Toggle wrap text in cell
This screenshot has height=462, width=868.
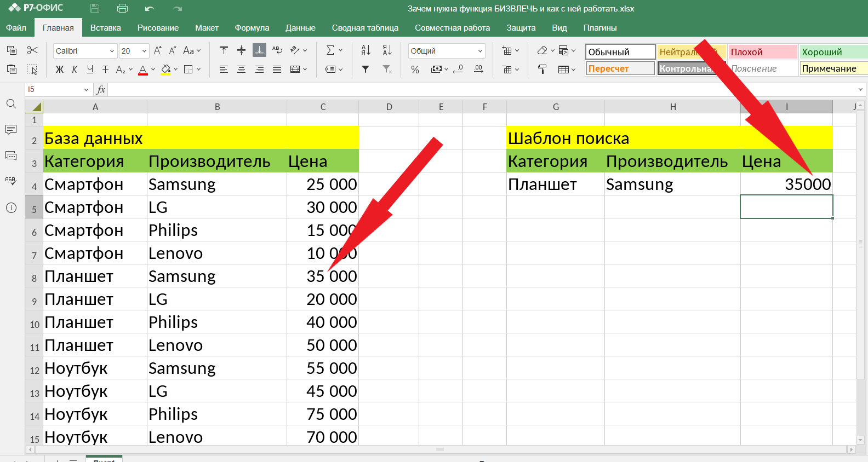[277, 50]
